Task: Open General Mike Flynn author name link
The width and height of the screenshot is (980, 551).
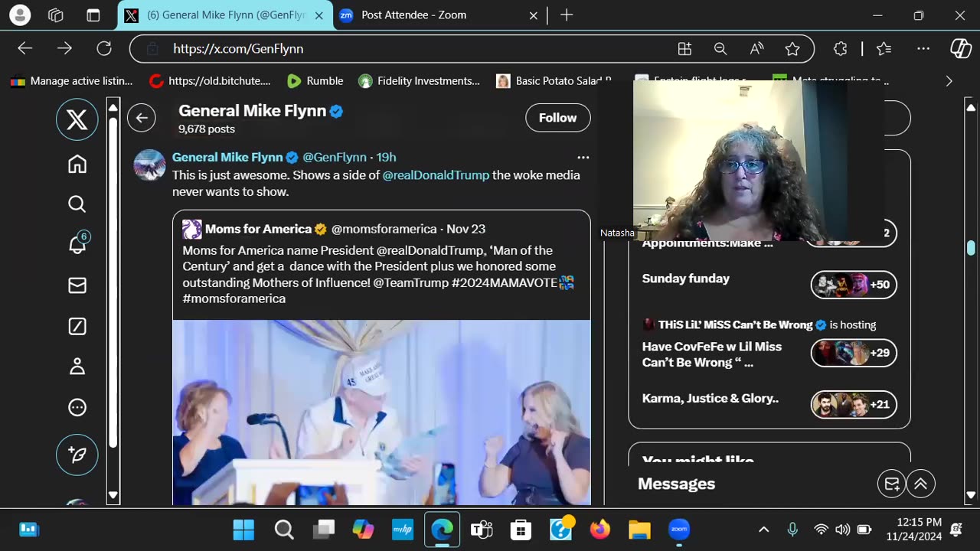Action: [x=227, y=157]
